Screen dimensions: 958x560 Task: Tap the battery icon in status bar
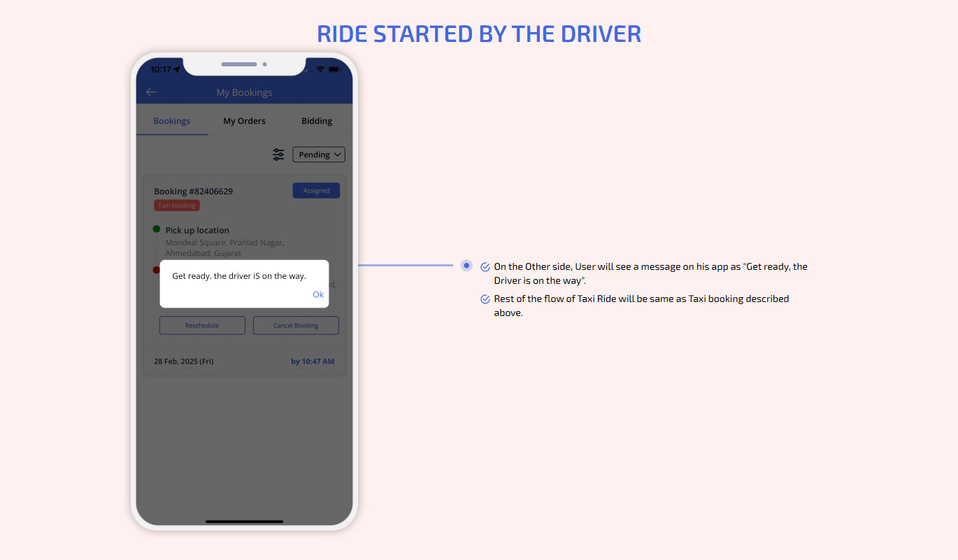tap(336, 69)
